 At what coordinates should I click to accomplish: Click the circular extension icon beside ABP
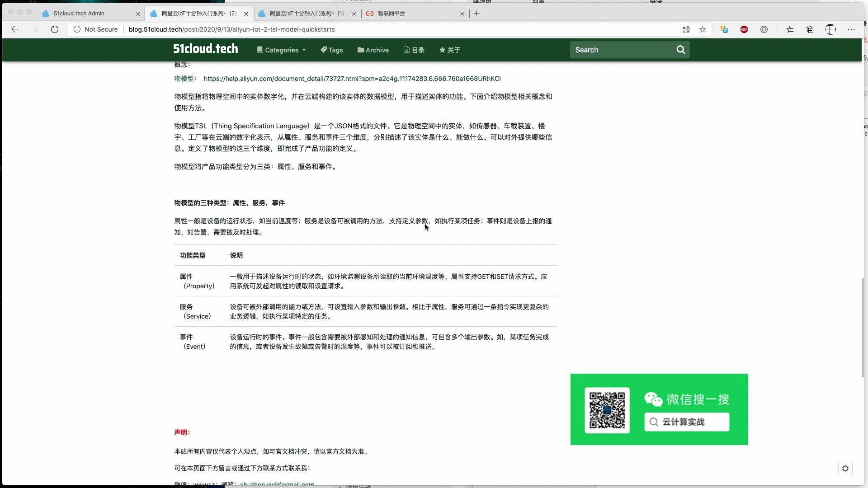(x=764, y=29)
